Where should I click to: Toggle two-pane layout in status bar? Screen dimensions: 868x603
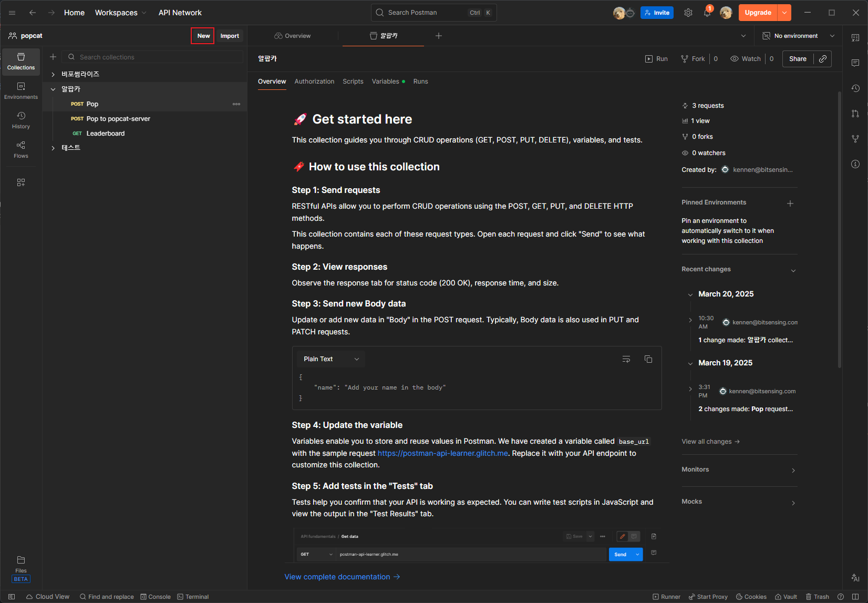point(855,597)
